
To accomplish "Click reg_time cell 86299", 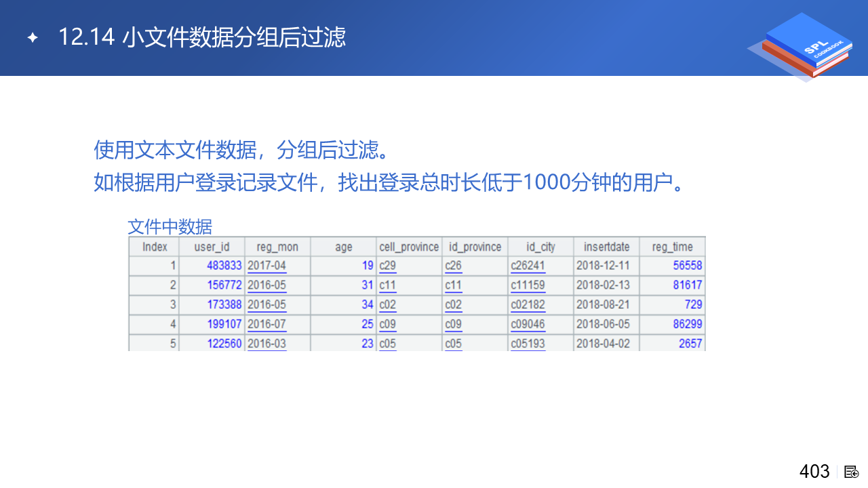I will click(672, 325).
